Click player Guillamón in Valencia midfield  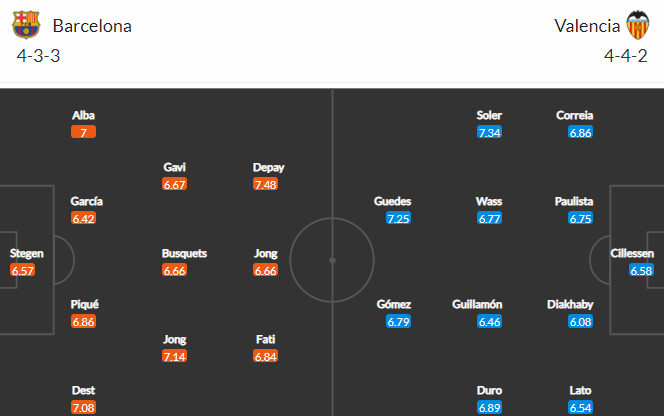tap(477, 304)
